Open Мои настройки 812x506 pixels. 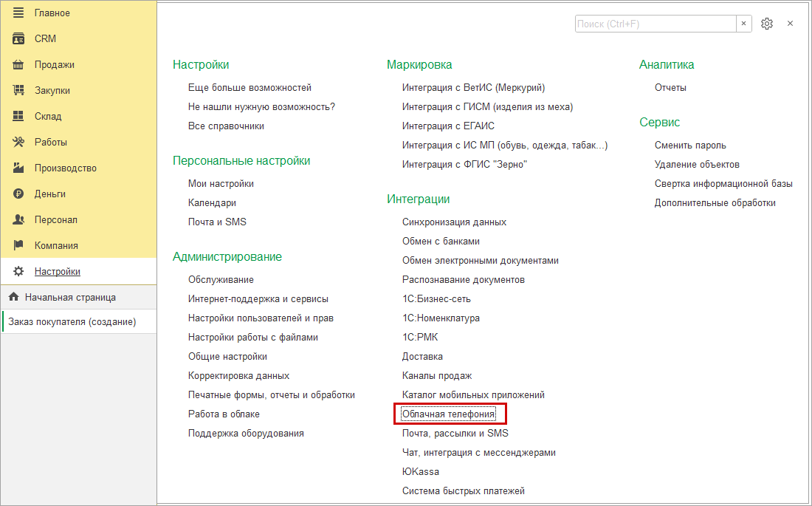[x=221, y=183]
